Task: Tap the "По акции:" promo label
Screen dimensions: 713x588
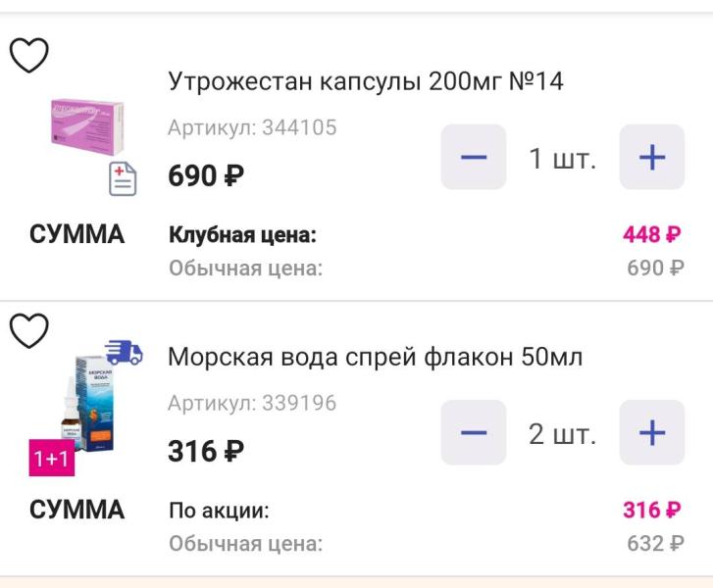Action: pyautogui.click(x=220, y=511)
